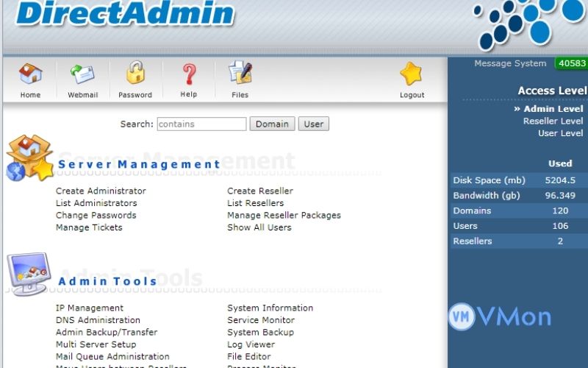Click the Admin Tools heading
The height and width of the screenshot is (368, 588).
tap(107, 281)
